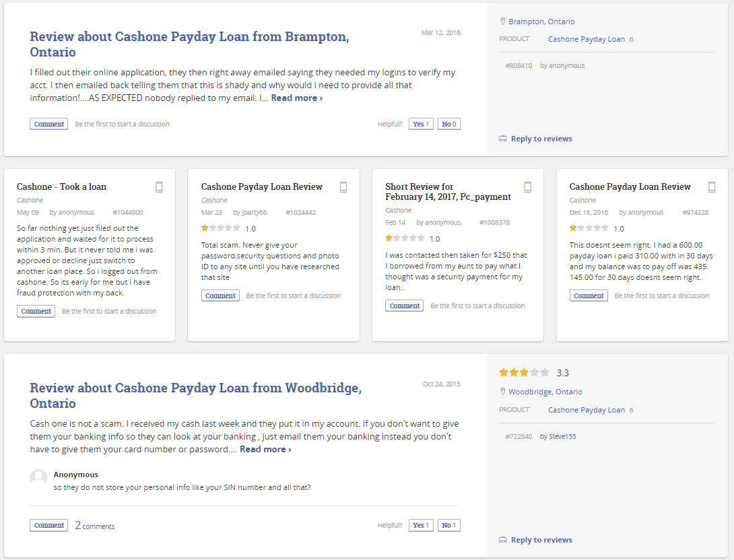Click the location pin icon beside Woodbridge, Ontario

tap(503, 392)
